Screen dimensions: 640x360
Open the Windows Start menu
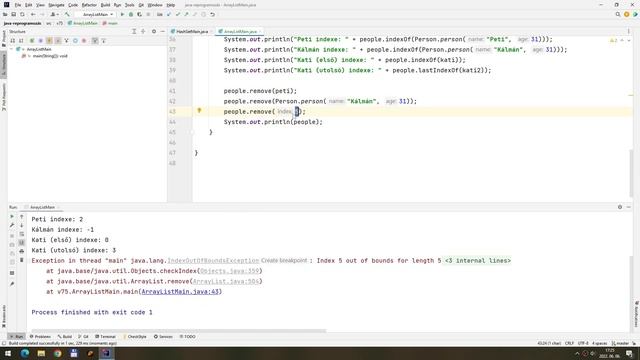point(7,353)
